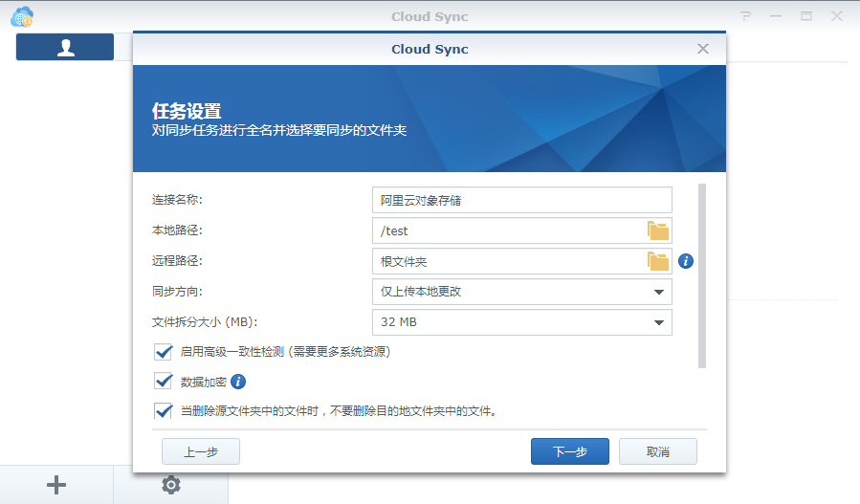Click the dialog's vertical scrollbar

(702, 275)
